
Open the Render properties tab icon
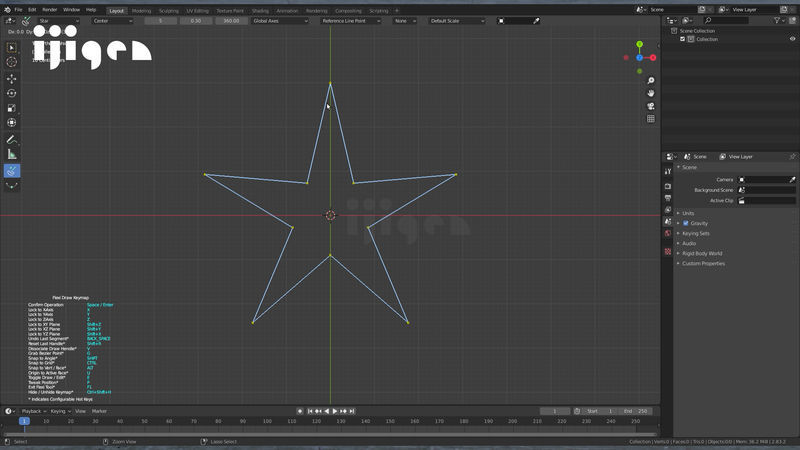point(668,186)
